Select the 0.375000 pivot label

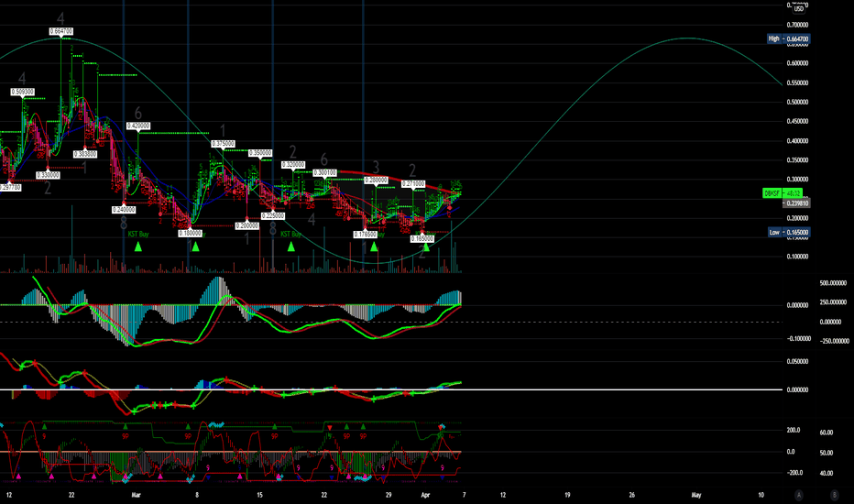pos(224,144)
